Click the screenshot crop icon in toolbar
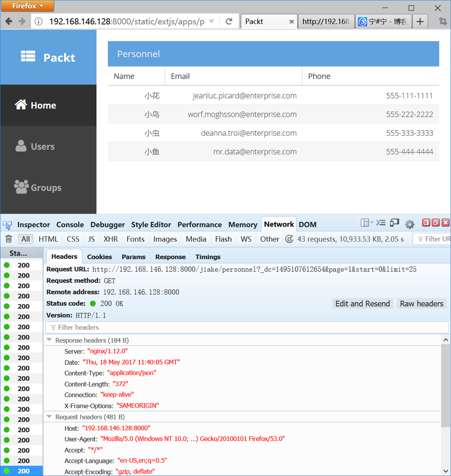Image resolution: width=451 pixels, height=476 pixels. click(443, 22)
